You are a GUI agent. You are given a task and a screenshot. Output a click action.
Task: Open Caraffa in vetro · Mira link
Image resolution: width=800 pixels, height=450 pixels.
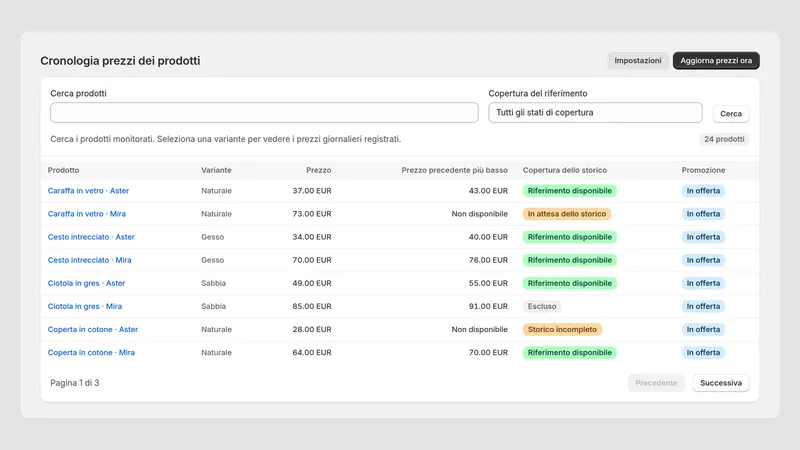(x=87, y=214)
